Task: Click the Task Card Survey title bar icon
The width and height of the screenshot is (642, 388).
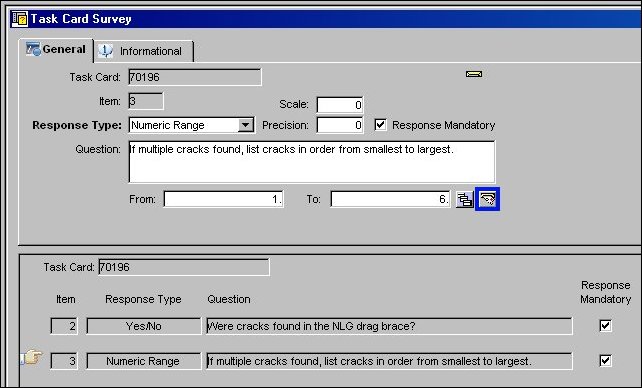Action: pos(20,19)
